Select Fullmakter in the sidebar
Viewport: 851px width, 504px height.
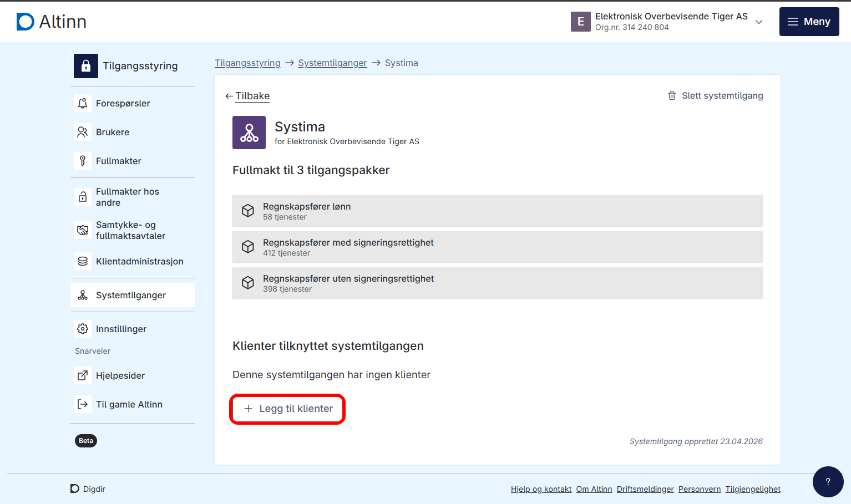pyautogui.click(x=133, y=161)
